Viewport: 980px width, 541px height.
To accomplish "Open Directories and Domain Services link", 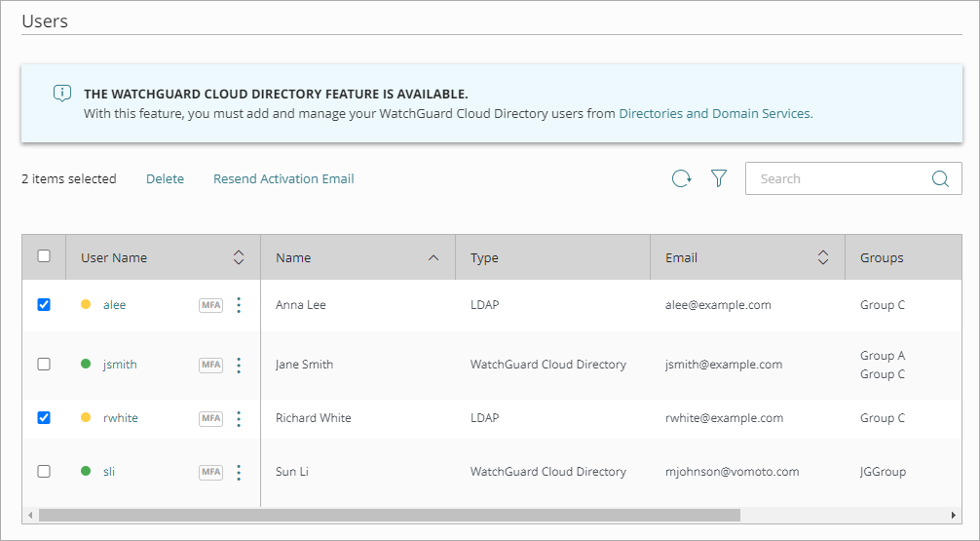I will point(715,113).
